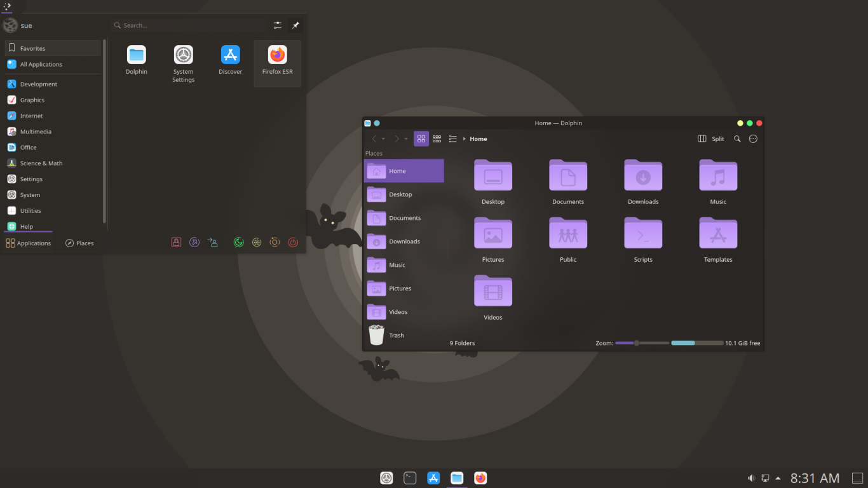868x488 pixels.
Task: Click the 10.1 GiB free space bar
Action: 697,343
